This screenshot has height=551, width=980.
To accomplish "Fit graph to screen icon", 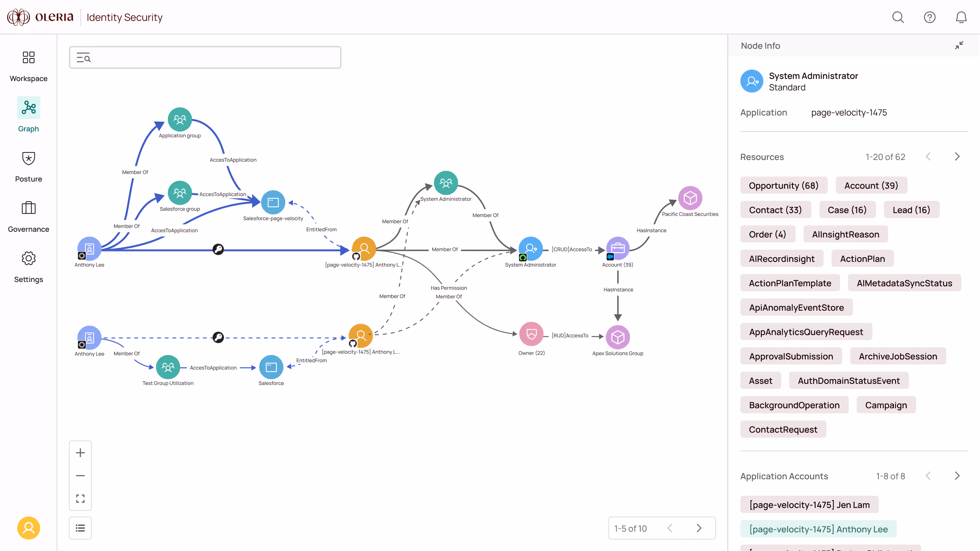I will click(x=80, y=499).
